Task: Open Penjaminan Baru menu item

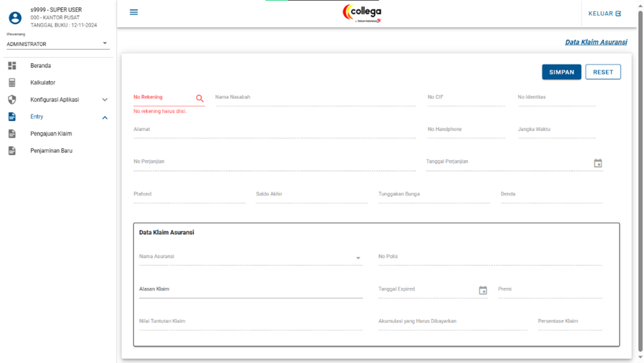Action: [x=51, y=151]
